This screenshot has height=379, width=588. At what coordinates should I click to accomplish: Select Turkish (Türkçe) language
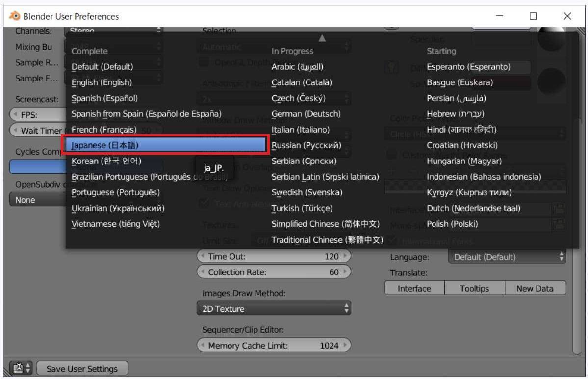[302, 208]
